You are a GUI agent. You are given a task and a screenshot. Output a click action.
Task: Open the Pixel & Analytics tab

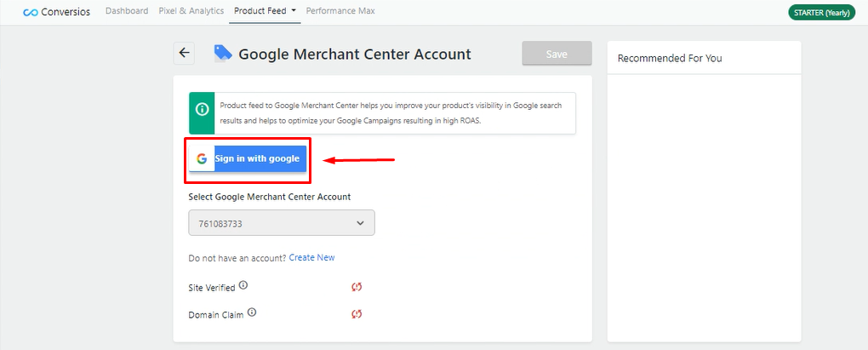tap(191, 10)
